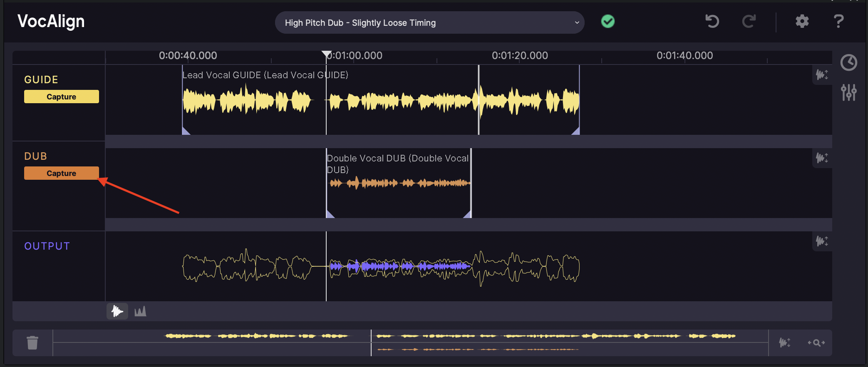Click the overview waveform height icon
The width and height of the screenshot is (868, 367).
[785, 343]
